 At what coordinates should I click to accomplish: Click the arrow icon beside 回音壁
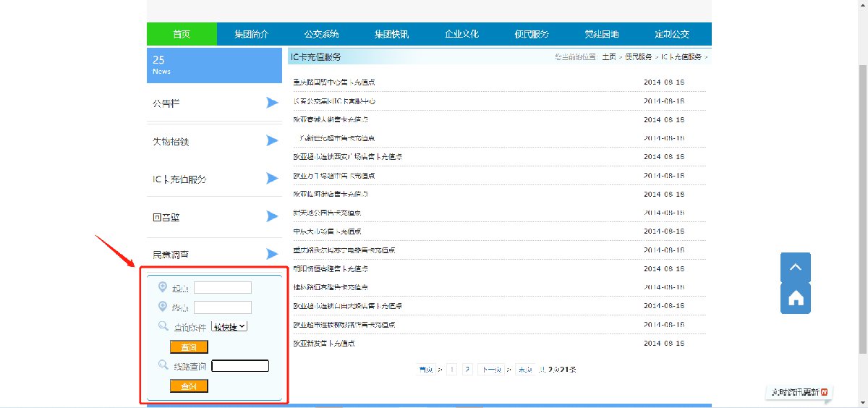tap(272, 216)
